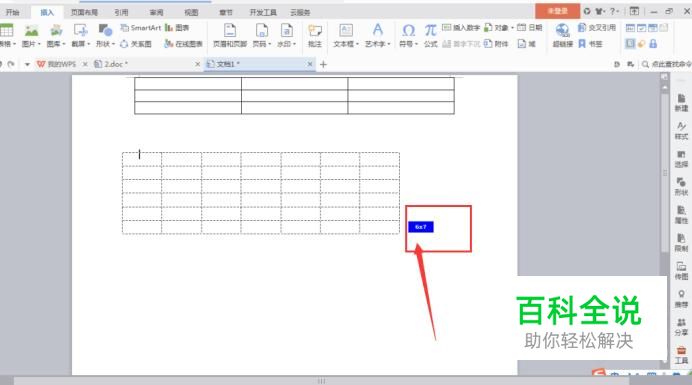Viewport: 692px width, 385px height.
Task: Insert a comment with 批注
Action: click(315, 35)
